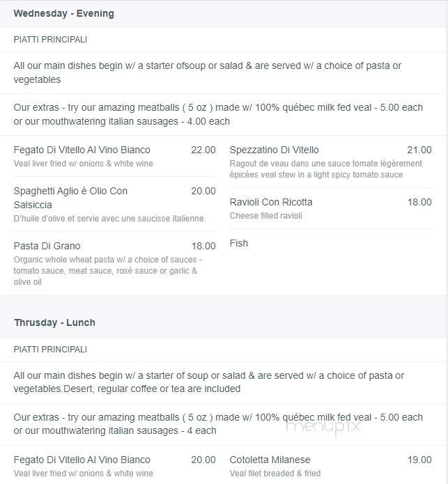Click the Thrusday - Lunch heading
Screen dimensions: 448x484
[54, 323]
